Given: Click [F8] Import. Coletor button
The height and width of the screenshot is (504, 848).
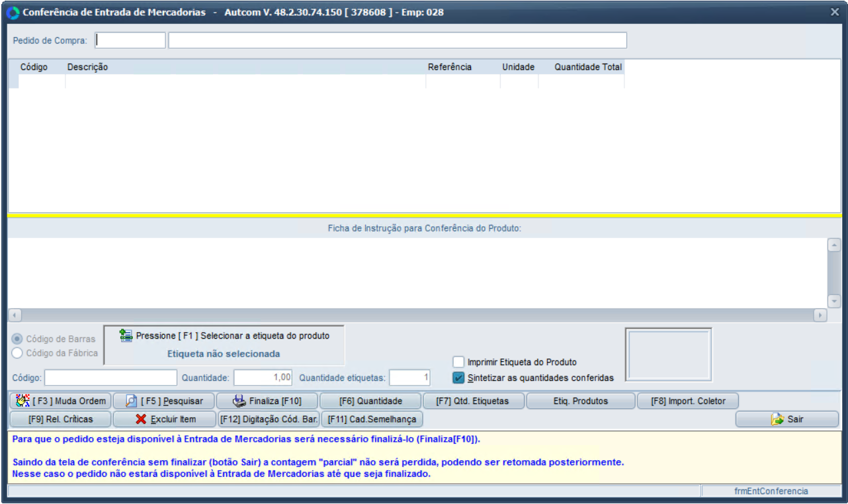Looking at the screenshot, I should [688, 401].
